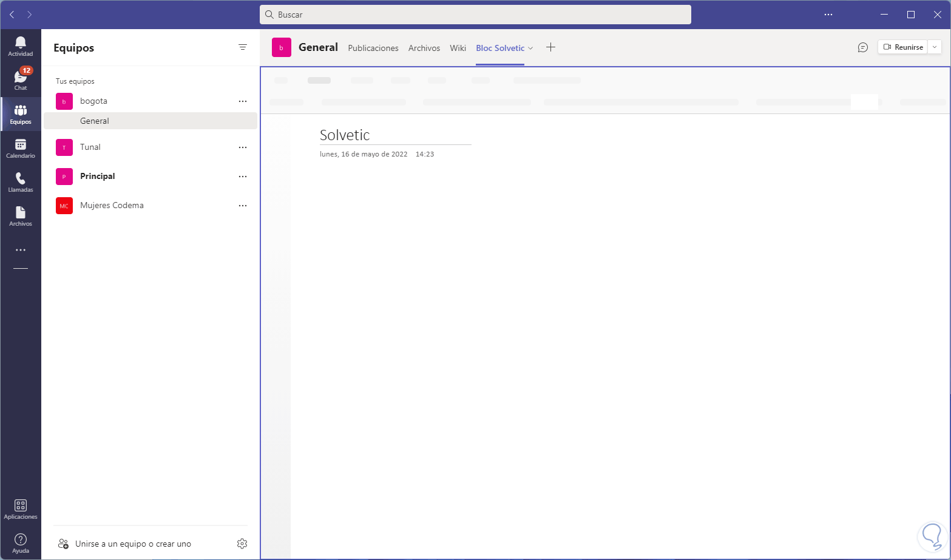
Task: Click Unirse a un equipo o crear uno
Action: (x=133, y=544)
